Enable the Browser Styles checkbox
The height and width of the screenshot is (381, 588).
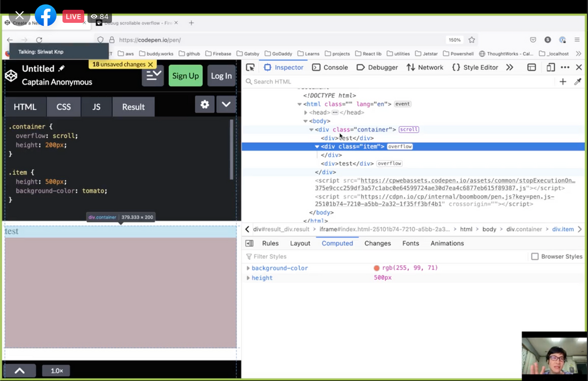tap(534, 256)
